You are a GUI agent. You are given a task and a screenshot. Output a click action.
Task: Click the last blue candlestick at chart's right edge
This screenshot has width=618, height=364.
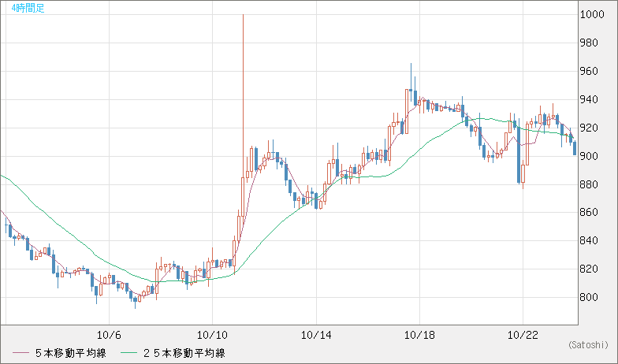pos(575,147)
